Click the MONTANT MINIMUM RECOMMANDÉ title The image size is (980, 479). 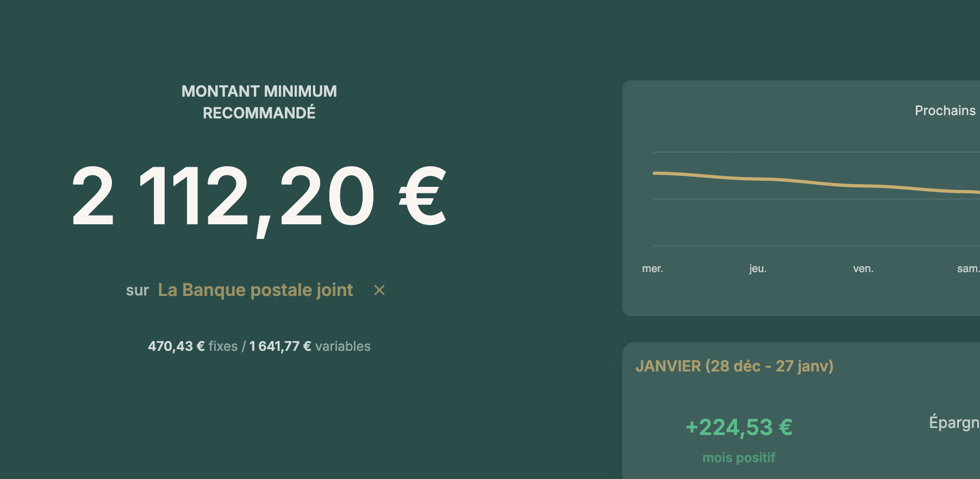[x=259, y=102]
